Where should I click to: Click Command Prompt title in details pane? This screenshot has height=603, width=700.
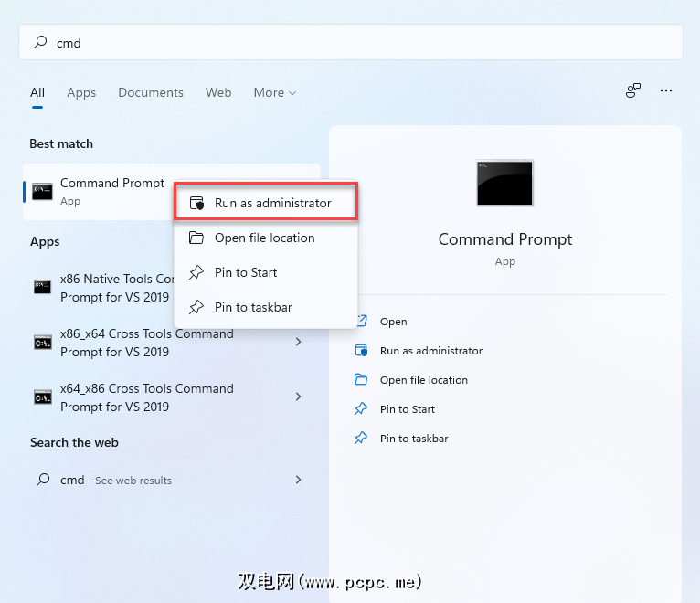pos(505,239)
